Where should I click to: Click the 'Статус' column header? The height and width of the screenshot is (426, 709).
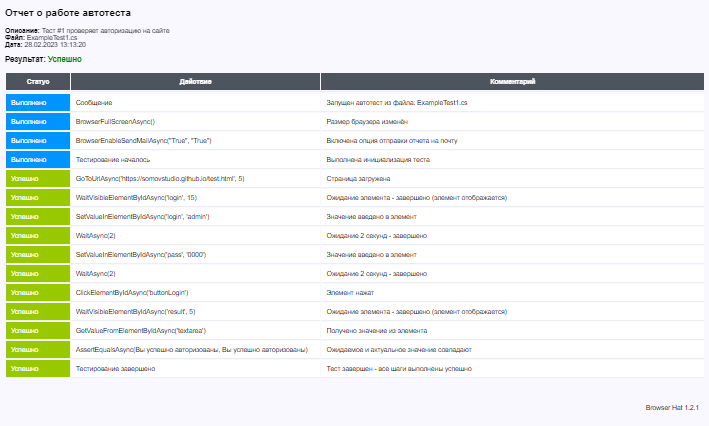tap(38, 81)
